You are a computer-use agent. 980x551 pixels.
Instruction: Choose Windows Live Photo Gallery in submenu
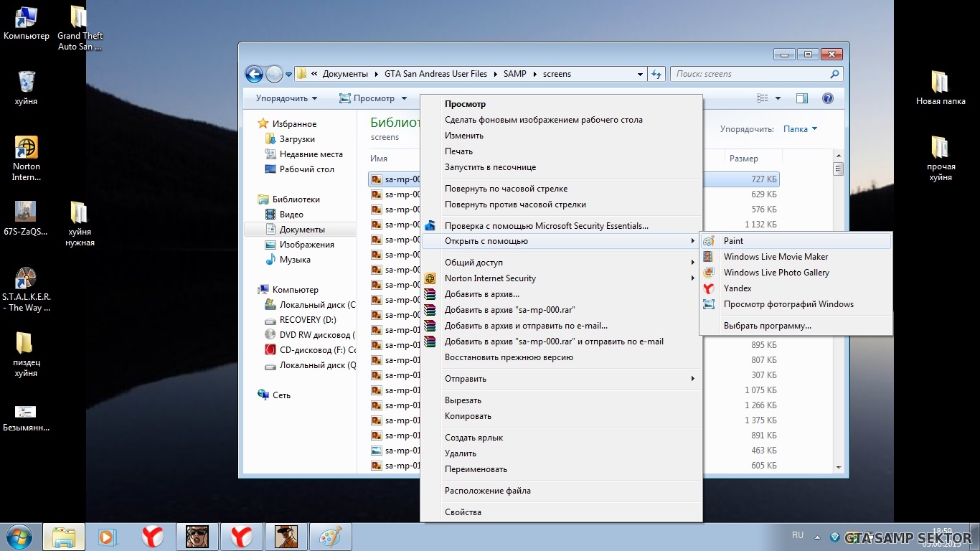pos(796,273)
